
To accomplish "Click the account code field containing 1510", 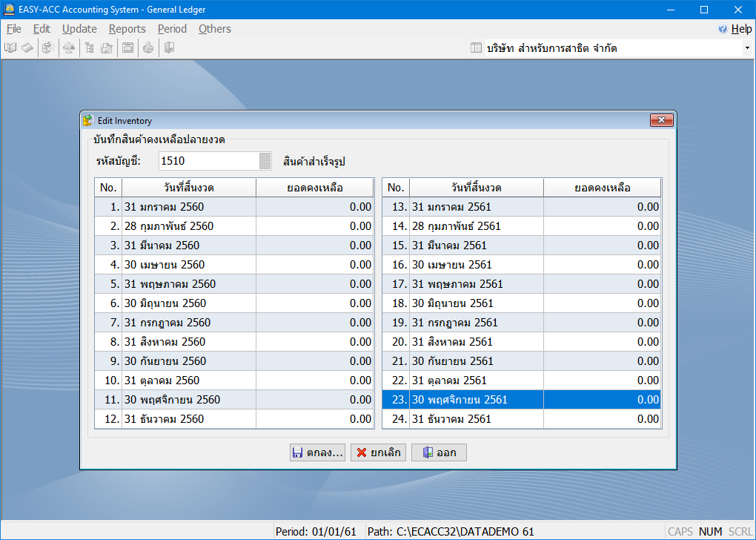I will coord(208,161).
